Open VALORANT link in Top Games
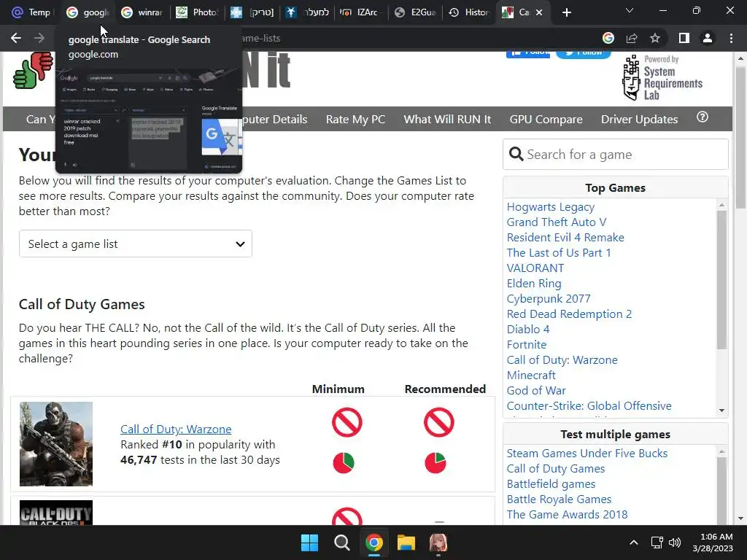Viewport: 747px width, 560px height. (x=535, y=268)
